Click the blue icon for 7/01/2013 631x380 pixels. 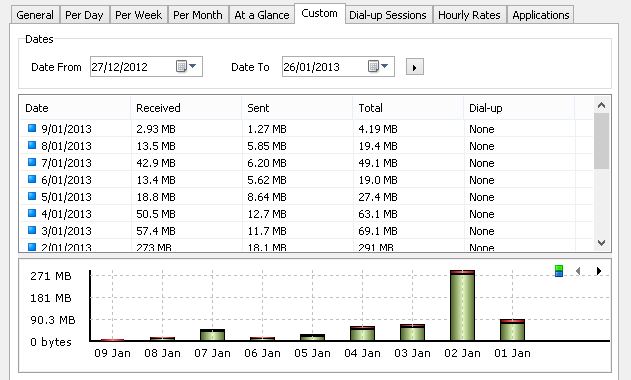[x=32, y=162]
